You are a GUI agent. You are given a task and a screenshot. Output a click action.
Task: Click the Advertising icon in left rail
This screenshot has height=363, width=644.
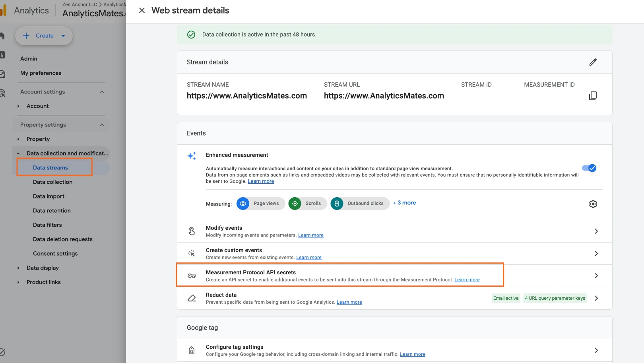tap(2, 93)
